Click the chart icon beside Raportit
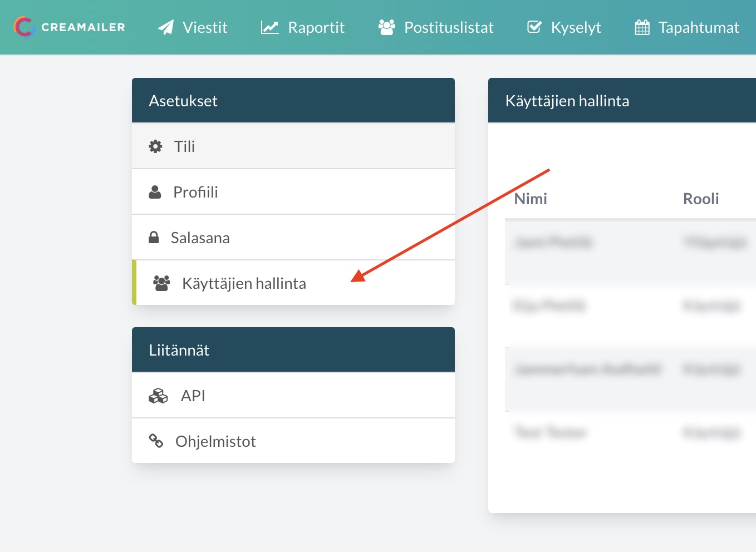 [269, 27]
